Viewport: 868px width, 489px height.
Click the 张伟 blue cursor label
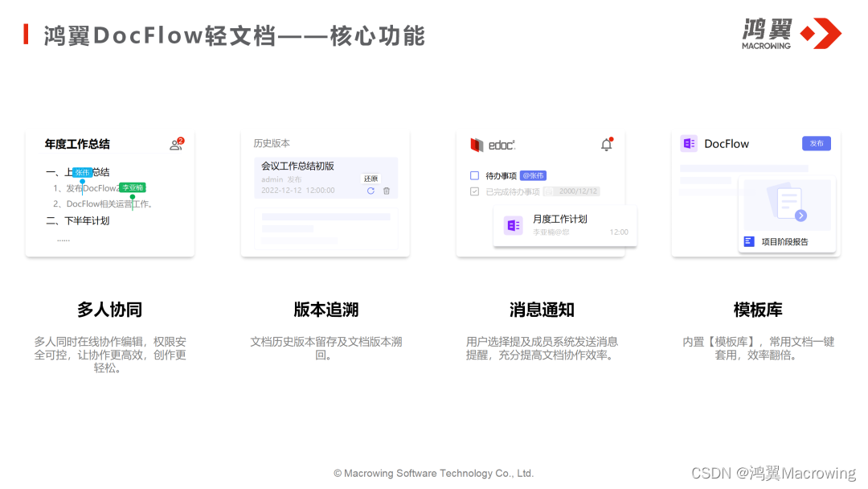(83, 172)
